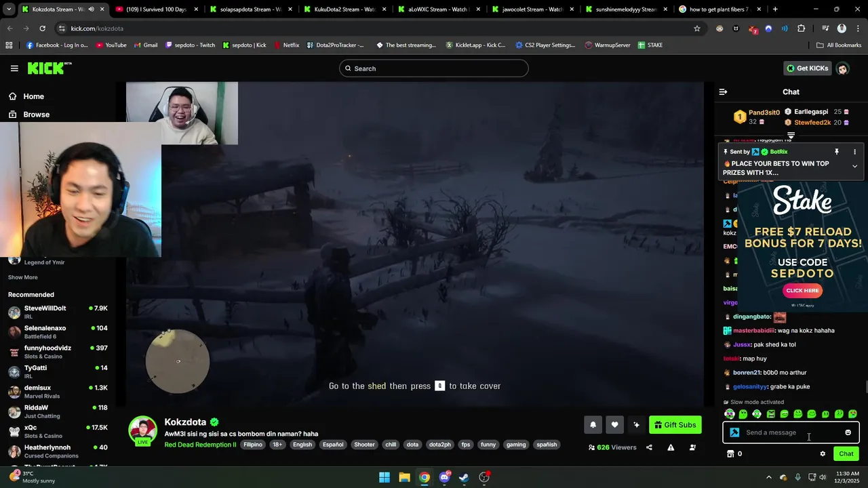Open Selenalenaxo recommended channel

(58, 332)
